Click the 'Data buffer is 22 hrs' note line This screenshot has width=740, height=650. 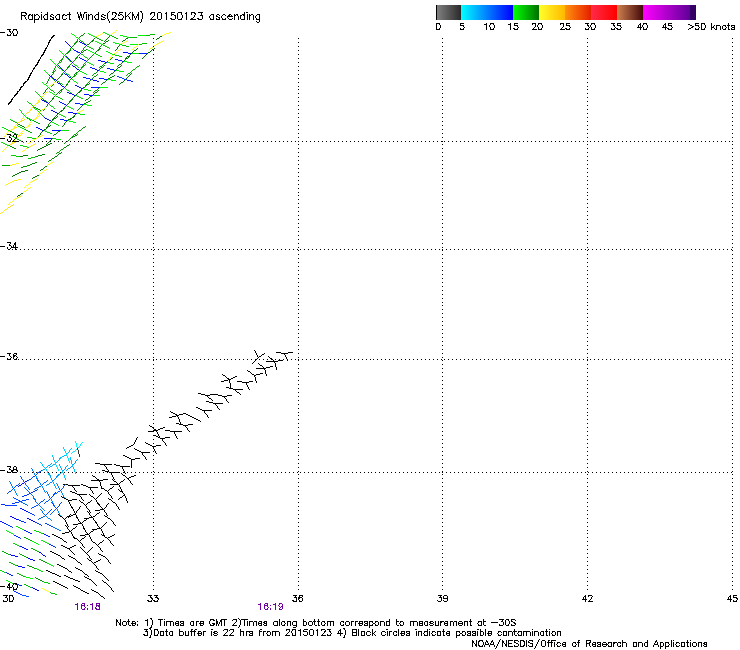click(352, 633)
